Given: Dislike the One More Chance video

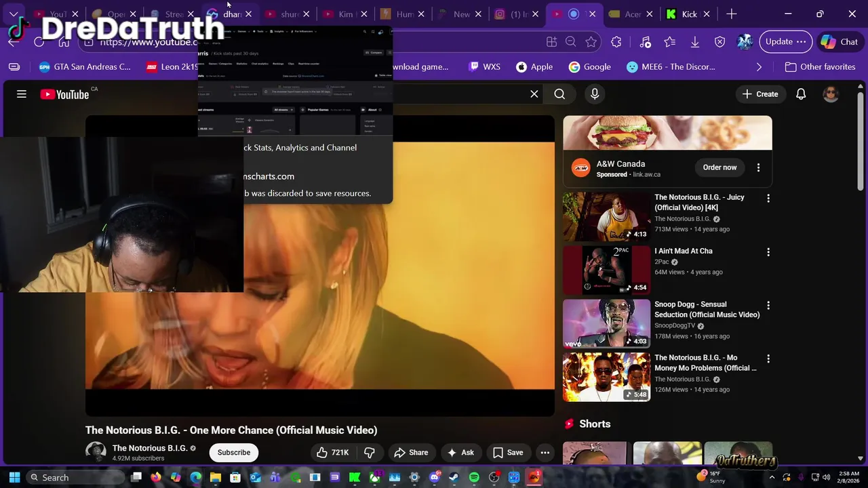Looking at the screenshot, I should pos(370,453).
